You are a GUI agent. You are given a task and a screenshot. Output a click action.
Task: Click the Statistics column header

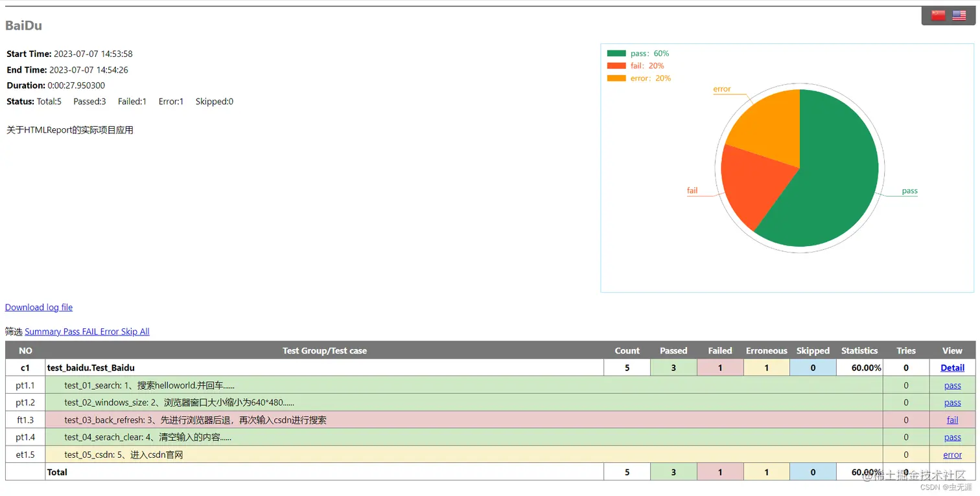point(859,351)
